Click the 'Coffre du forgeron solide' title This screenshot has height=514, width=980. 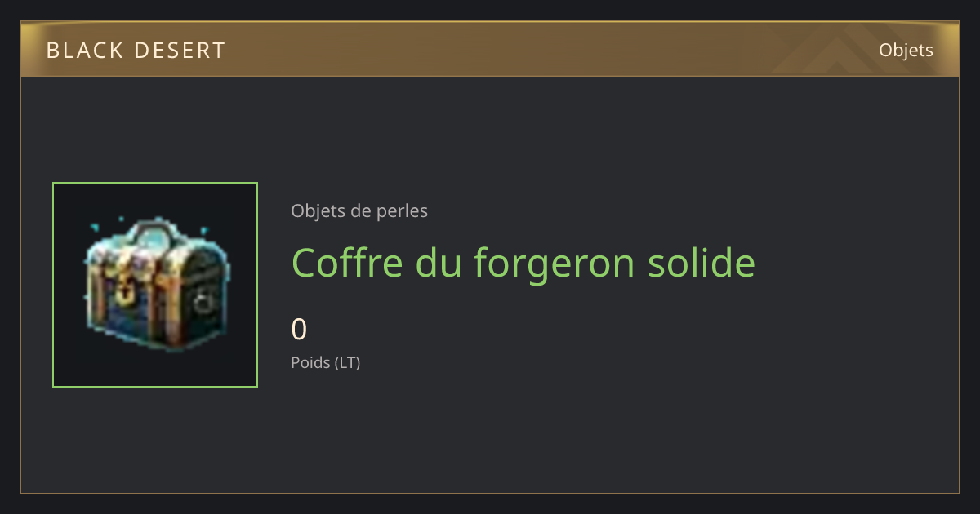click(x=523, y=264)
